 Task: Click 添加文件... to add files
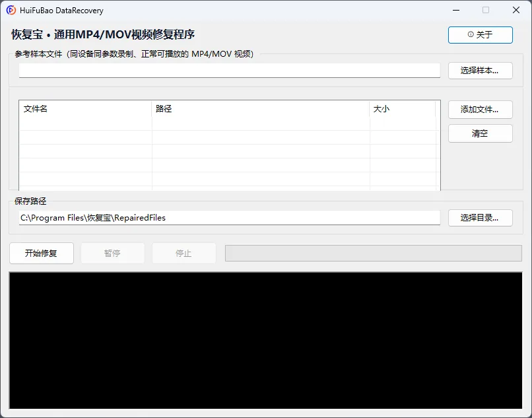[480, 110]
